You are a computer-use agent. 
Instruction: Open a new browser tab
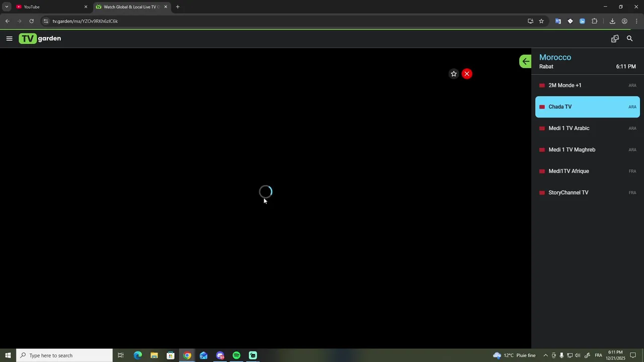(178, 7)
